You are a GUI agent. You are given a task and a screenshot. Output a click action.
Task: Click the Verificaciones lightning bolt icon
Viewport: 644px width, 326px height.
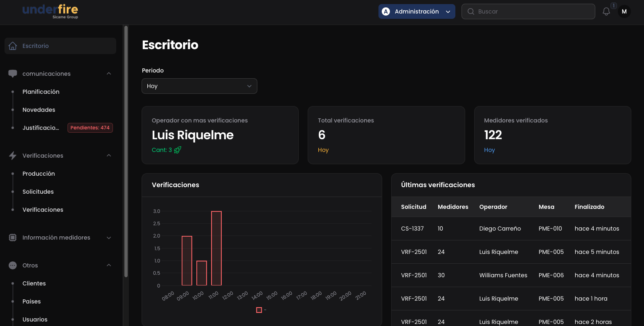[x=13, y=156]
